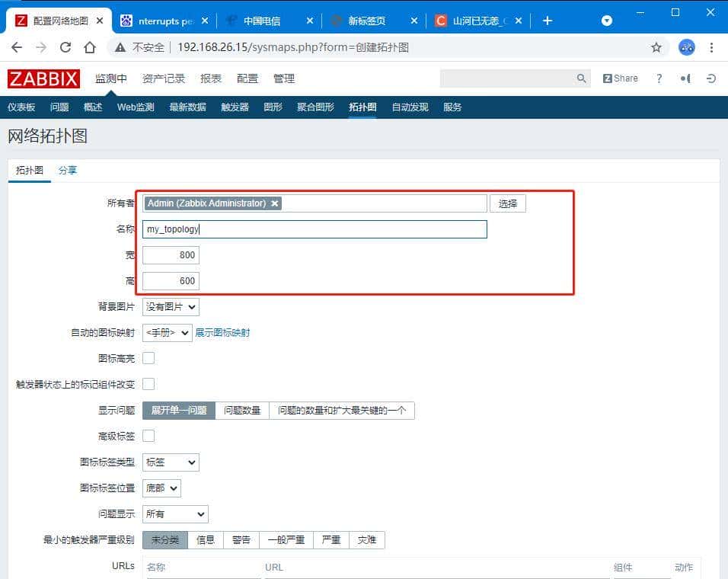Enable 高级标签 option

point(147,436)
